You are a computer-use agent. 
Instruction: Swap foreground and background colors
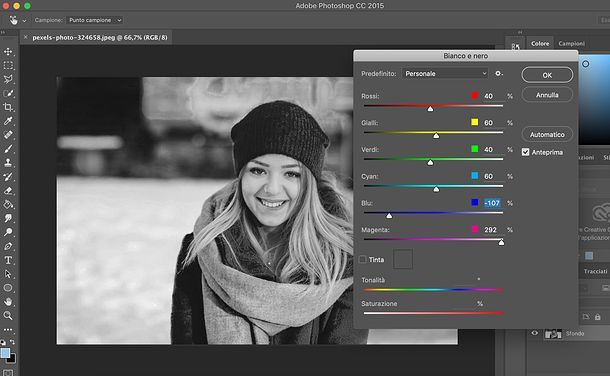click(12, 342)
